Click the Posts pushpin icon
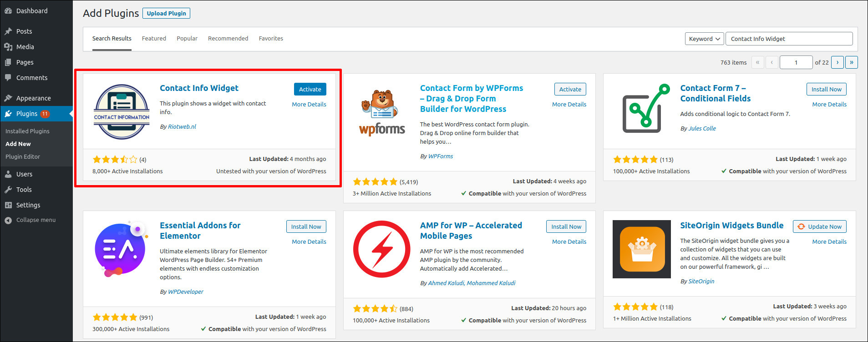This screenshot has width=868, height=342. tap(8, 31)
